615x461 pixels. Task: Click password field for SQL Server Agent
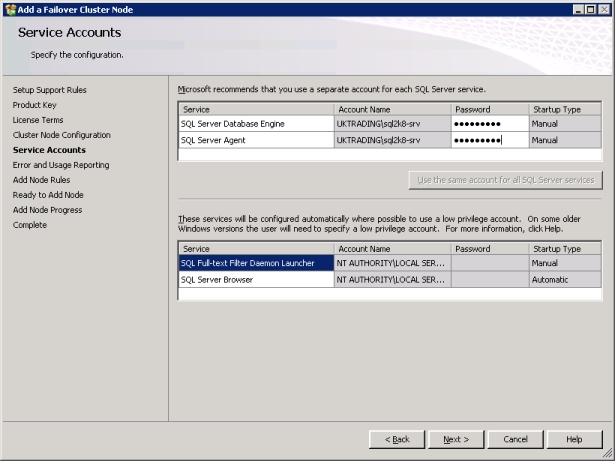pyautogui.click(x=490, y=140)
